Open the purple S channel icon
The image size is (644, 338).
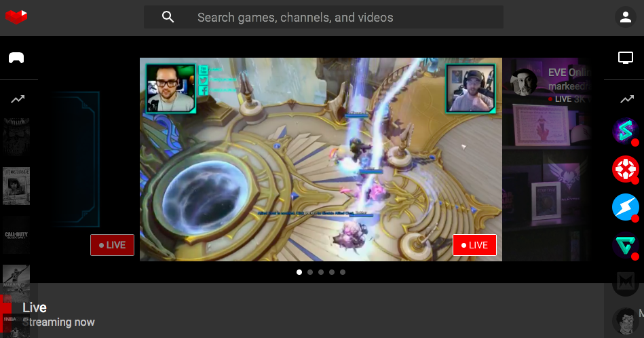(625, 131)
